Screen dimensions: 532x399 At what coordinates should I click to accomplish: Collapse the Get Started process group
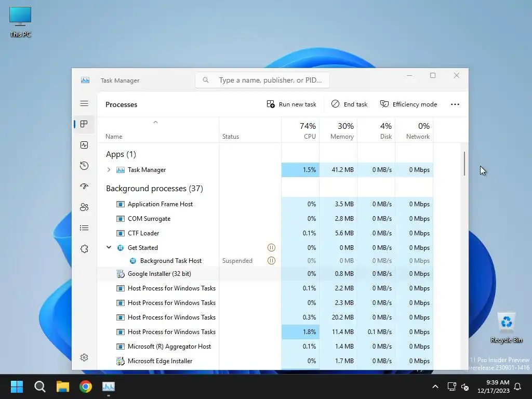click(x=109, y=247)
